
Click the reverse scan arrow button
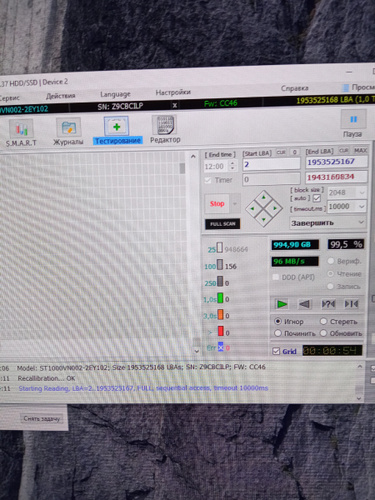click(305, 304)
